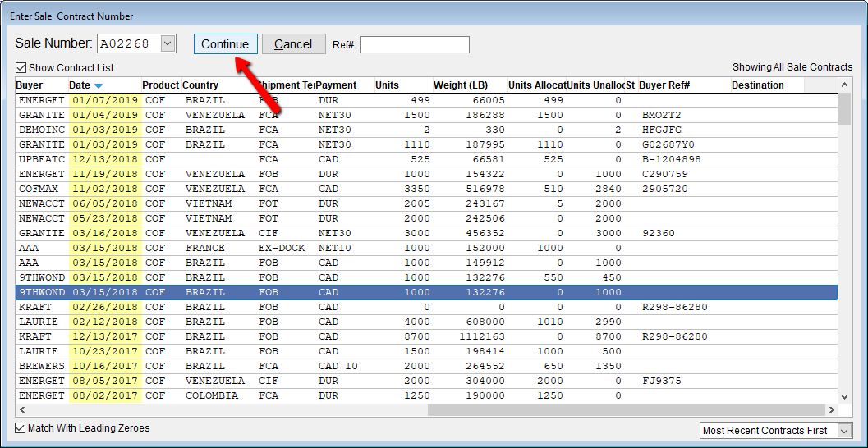
Task: Select KRAFT row dated 02/26/2018
Action: pos(426,307)
